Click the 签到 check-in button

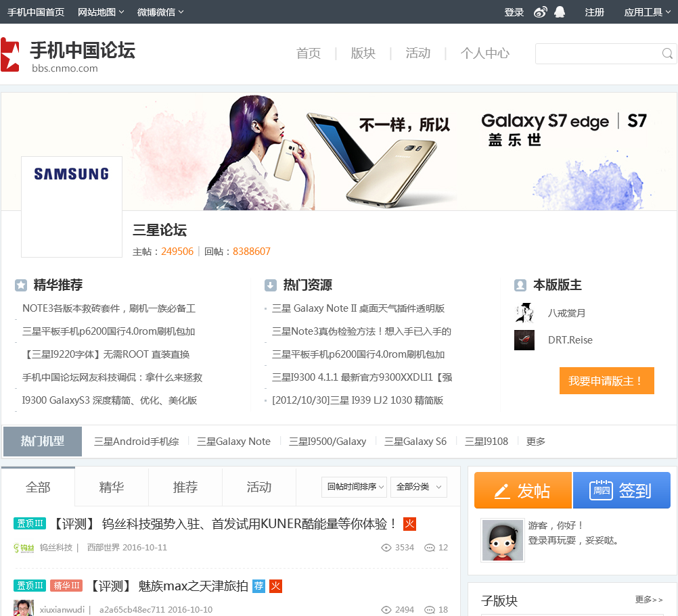[x=622, y=490]
